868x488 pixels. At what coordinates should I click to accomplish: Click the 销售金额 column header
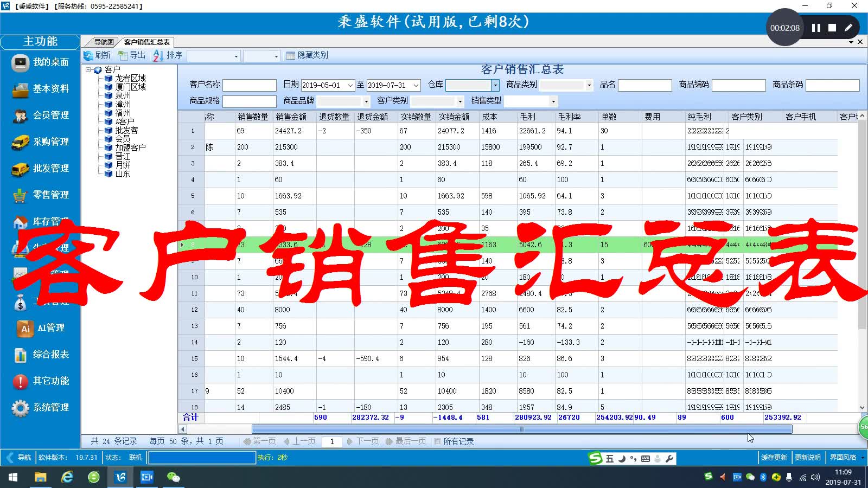pyautogui.click(x=291, y=117)
